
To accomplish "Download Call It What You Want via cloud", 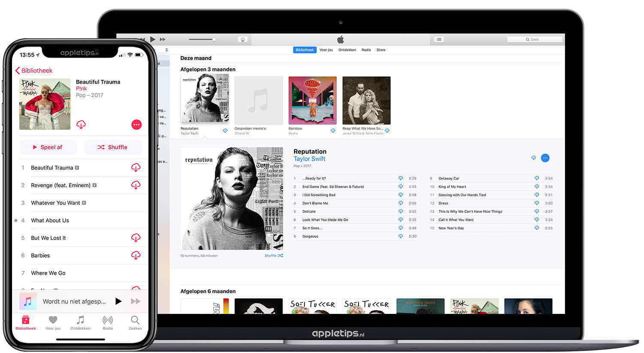I will (x=537, y=219).
